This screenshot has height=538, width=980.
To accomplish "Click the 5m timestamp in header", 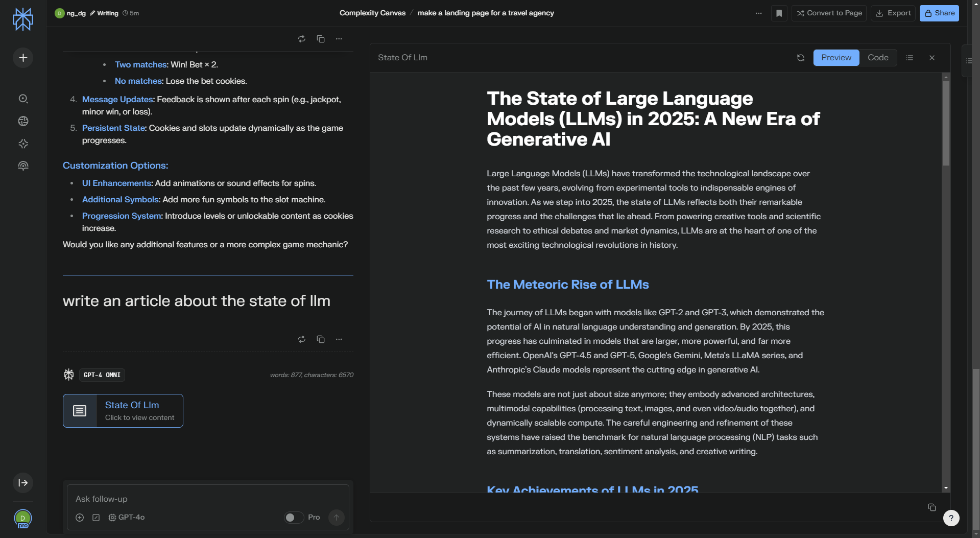I will tap(131, 13).
